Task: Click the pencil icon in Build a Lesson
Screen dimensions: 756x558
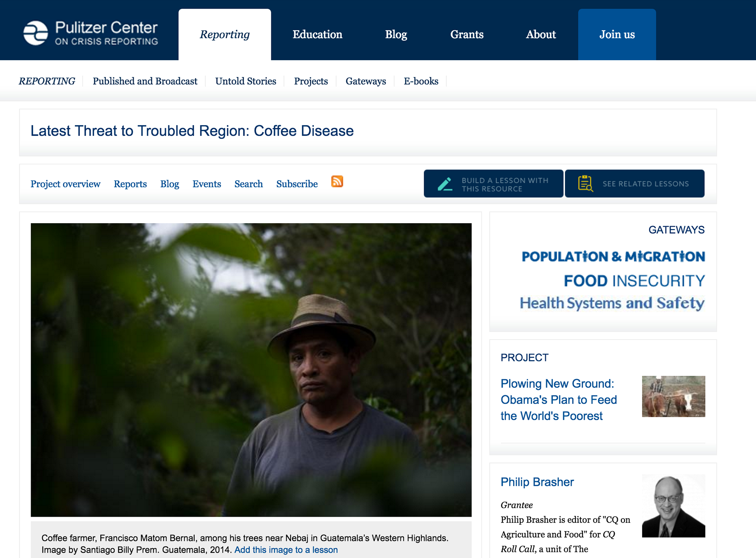Action: click(x=445, y=184)
